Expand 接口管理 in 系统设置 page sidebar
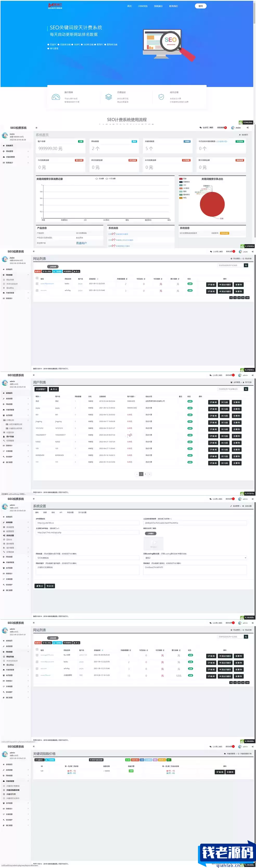Image resolution: width=256 pixels, height=868 pixels. [x=16, y=590]
